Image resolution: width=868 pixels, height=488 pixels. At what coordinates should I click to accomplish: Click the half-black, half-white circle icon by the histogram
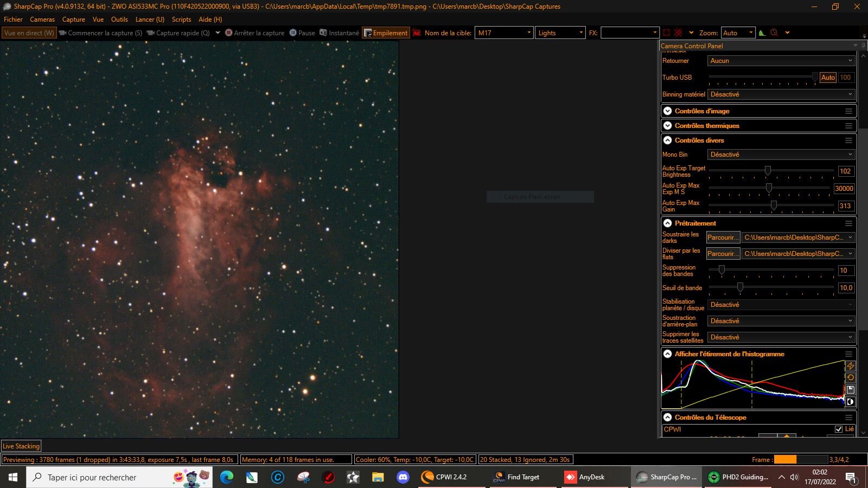[850, 402]
